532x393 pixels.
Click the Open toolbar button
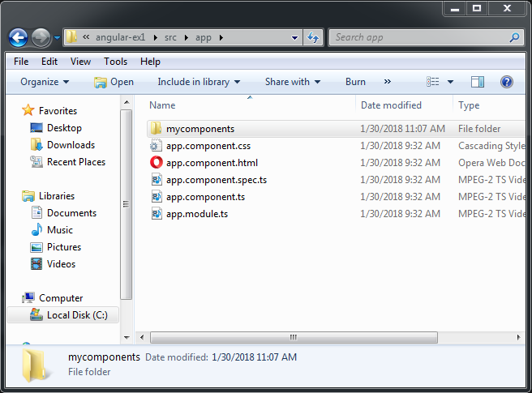point(114,82)
